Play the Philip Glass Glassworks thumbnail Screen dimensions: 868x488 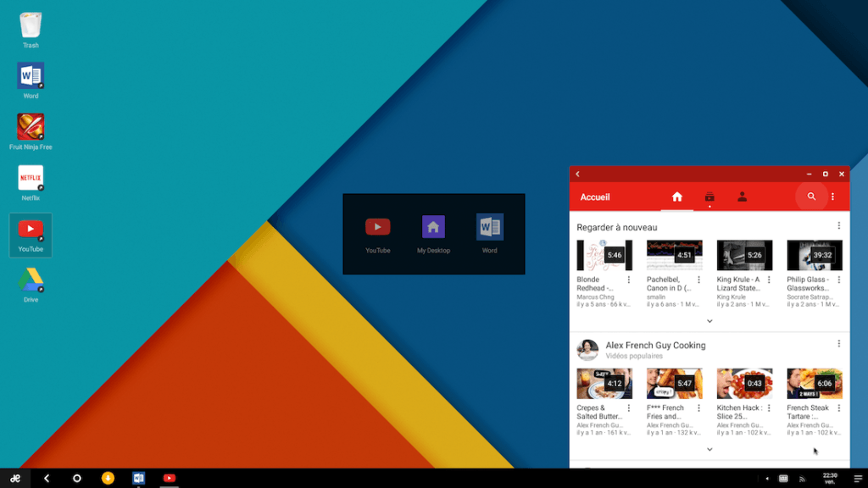click(815, 255)
